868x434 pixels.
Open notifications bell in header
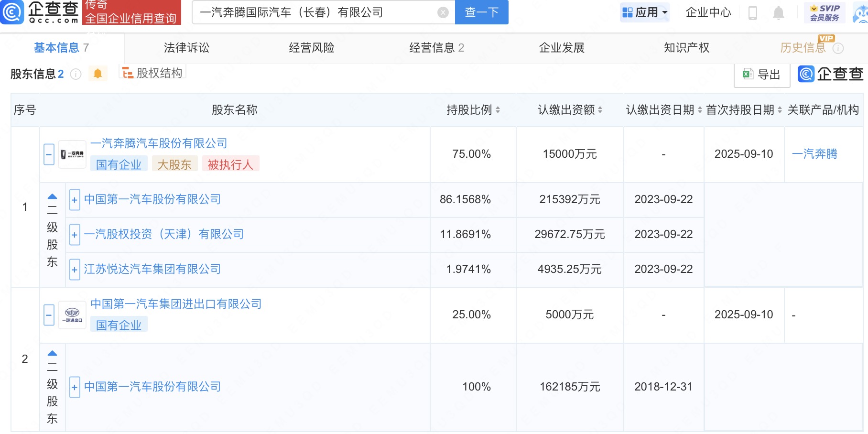coord(779,13)
